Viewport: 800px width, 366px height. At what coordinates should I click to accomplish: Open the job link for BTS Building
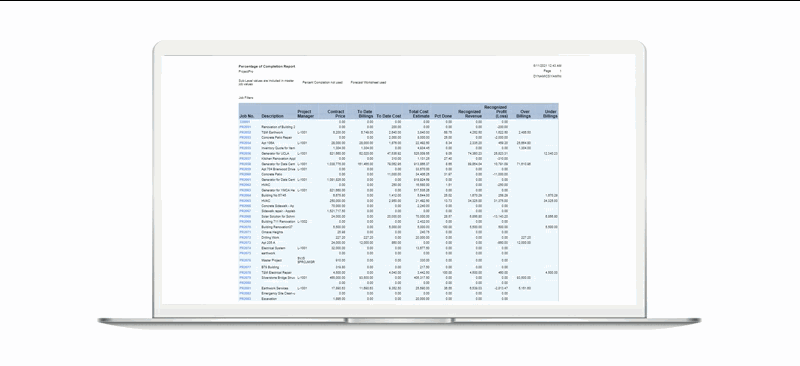pyautogui.click(x=245, y=267)
